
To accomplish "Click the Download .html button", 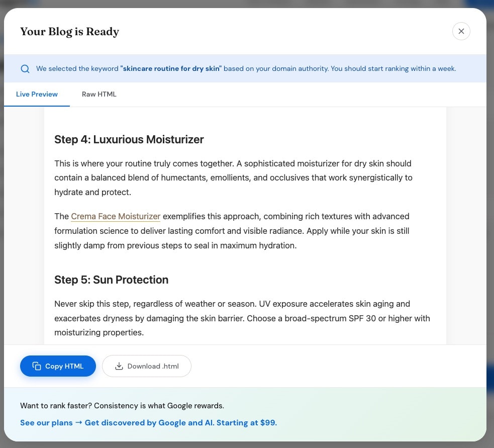I will pos(147,366).
